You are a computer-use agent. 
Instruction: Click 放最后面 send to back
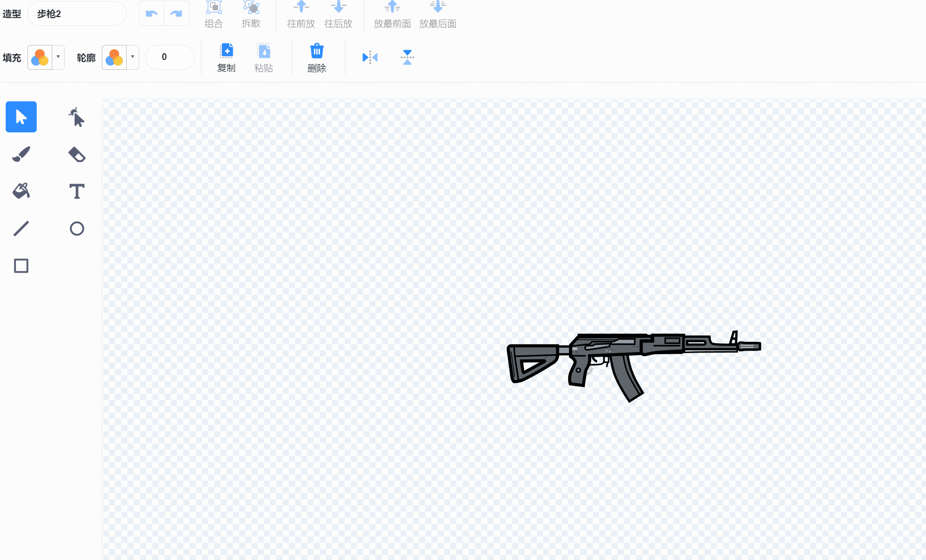pos(437,14)
